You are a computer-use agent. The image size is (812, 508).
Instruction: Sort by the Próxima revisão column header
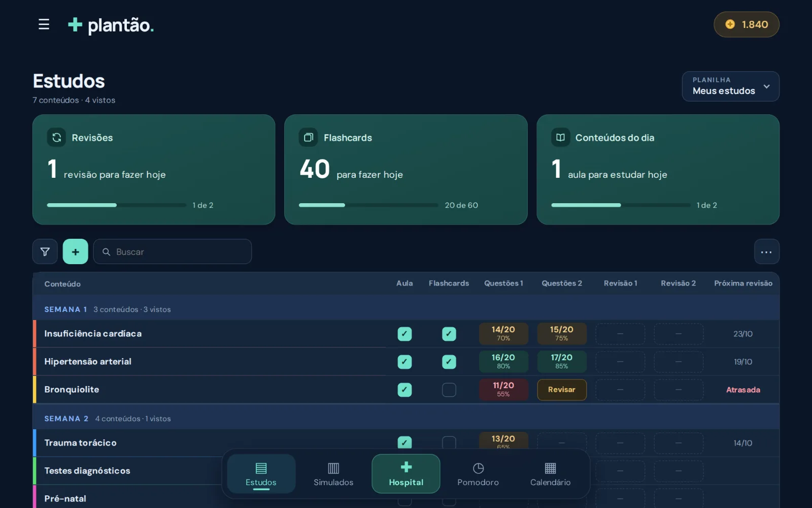point(743,283)
